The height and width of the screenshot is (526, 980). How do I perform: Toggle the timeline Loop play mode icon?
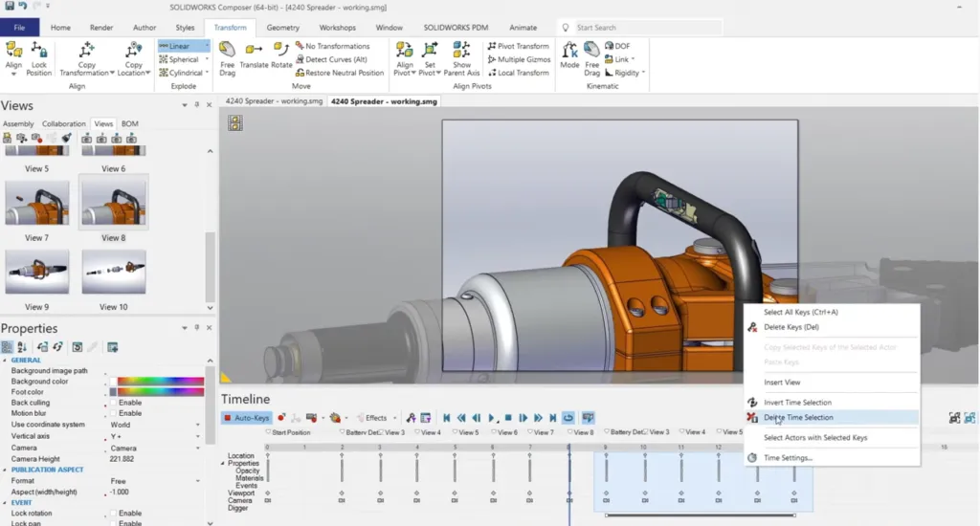click(568, 418)
